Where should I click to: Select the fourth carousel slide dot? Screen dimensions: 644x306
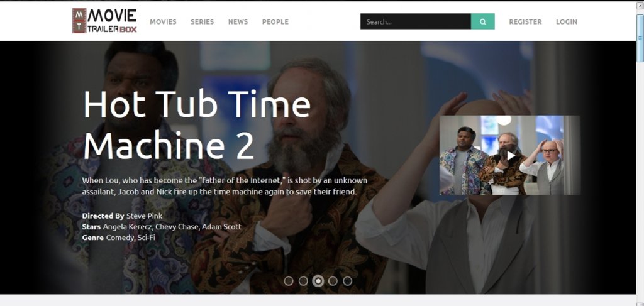[x=333, y=281]
